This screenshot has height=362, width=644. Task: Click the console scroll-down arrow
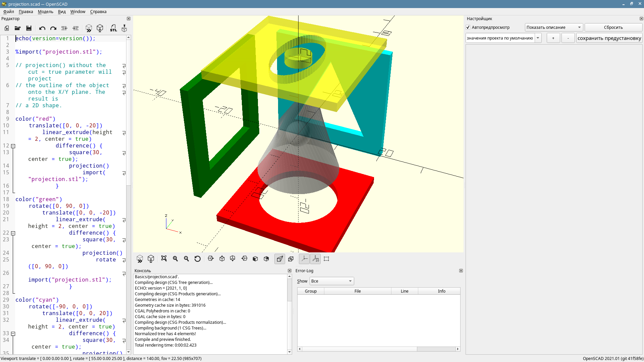pyautogui.click(x=289, y=352)
